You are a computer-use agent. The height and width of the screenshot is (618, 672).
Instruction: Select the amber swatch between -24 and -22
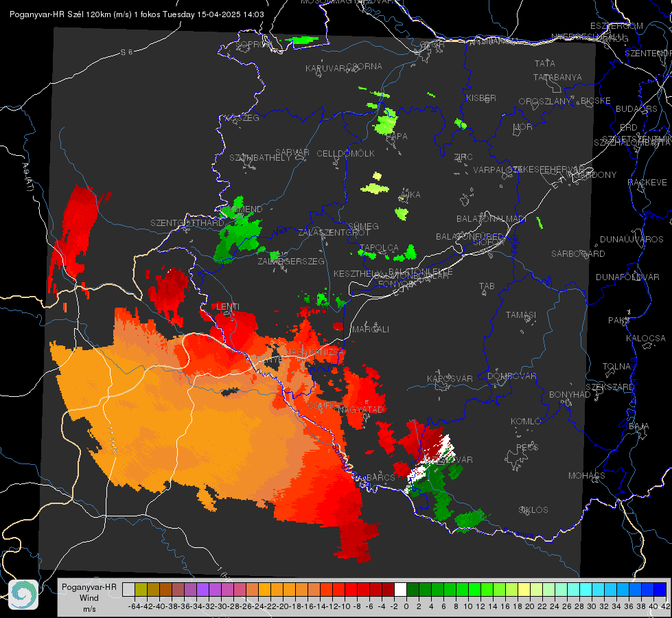(x=264, y=590)
